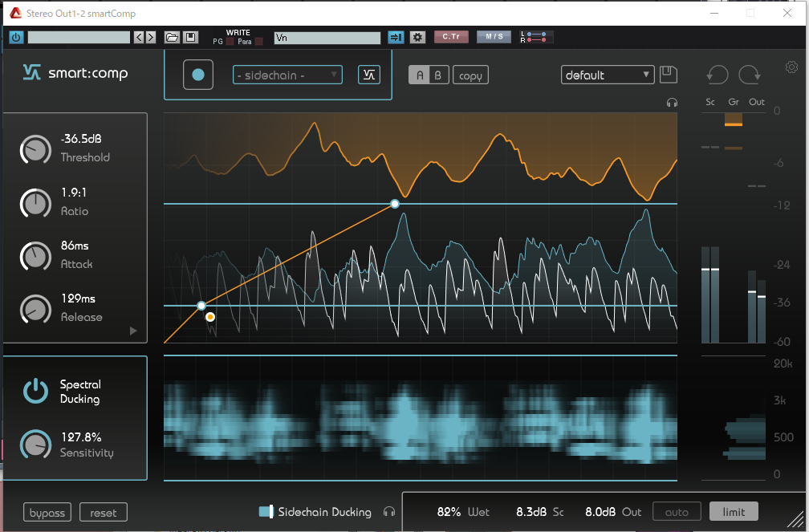Load the previous preset with the left arrow
The height and width of the screenshot is (532, 809).
[x=139, y=37]
